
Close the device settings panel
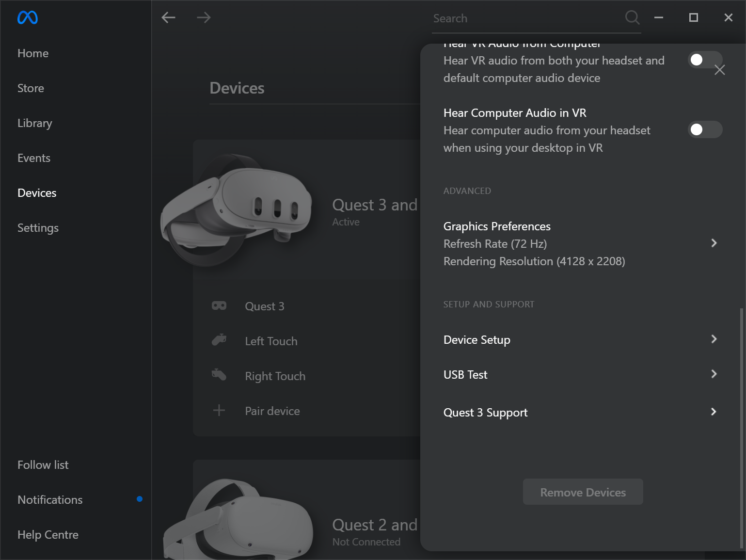tap(719, 70)
